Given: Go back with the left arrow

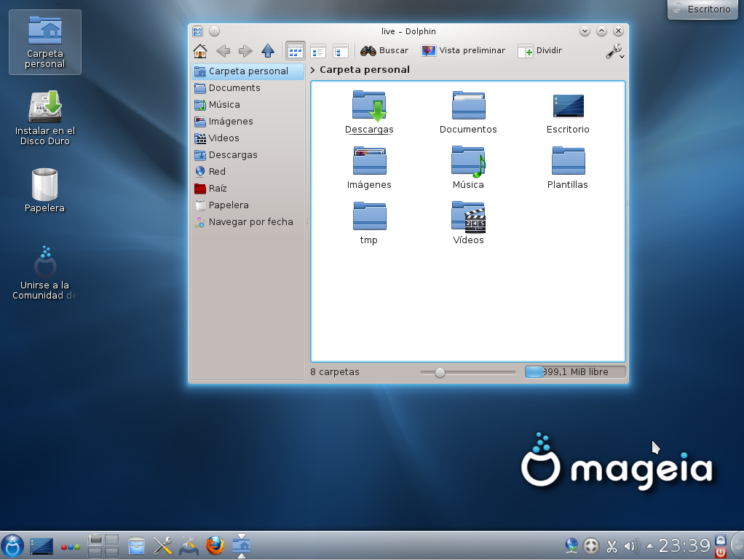Looking at the screenshot, I should [223, 51].
